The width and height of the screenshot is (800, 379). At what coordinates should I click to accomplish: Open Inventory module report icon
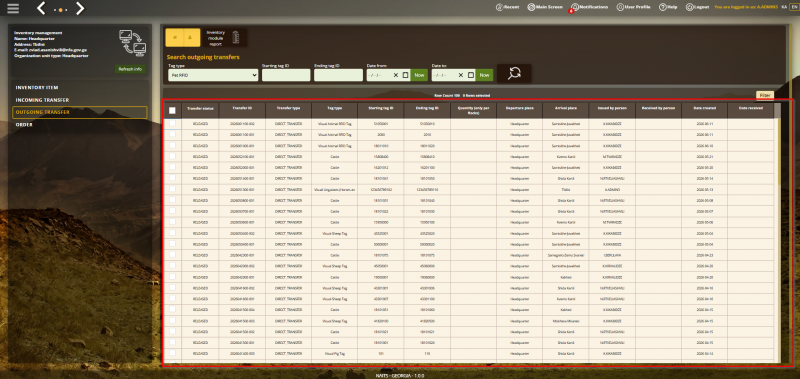pyautogui.click(x=235, y=37)
